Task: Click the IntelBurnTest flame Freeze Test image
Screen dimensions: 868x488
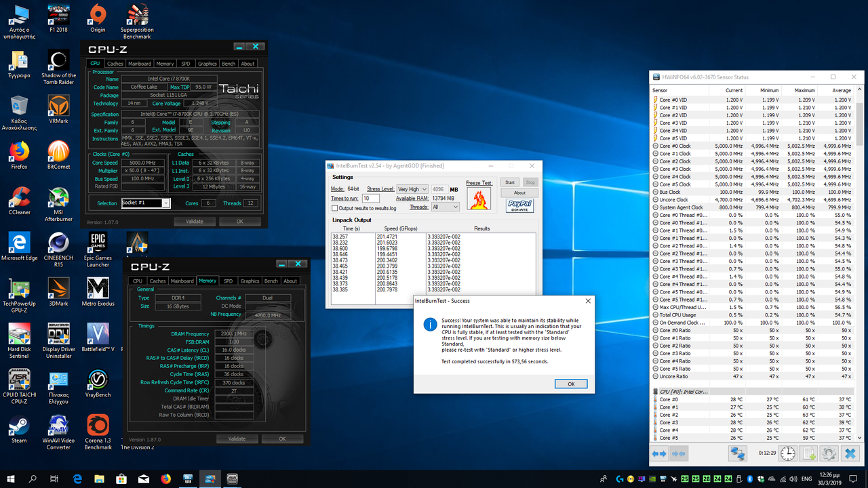Action: click(479, 199)
